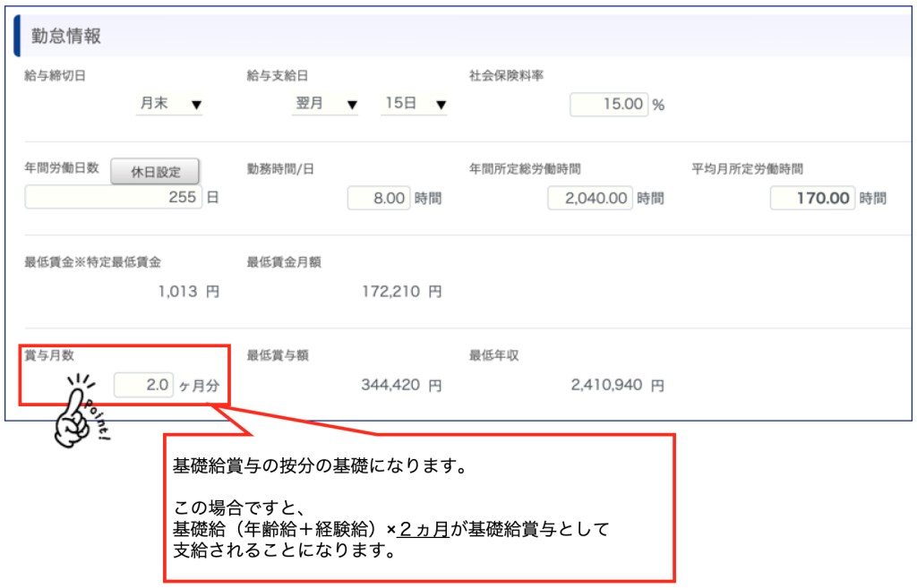Focus the 年間労働日数 field showing 255

[113, 198]
